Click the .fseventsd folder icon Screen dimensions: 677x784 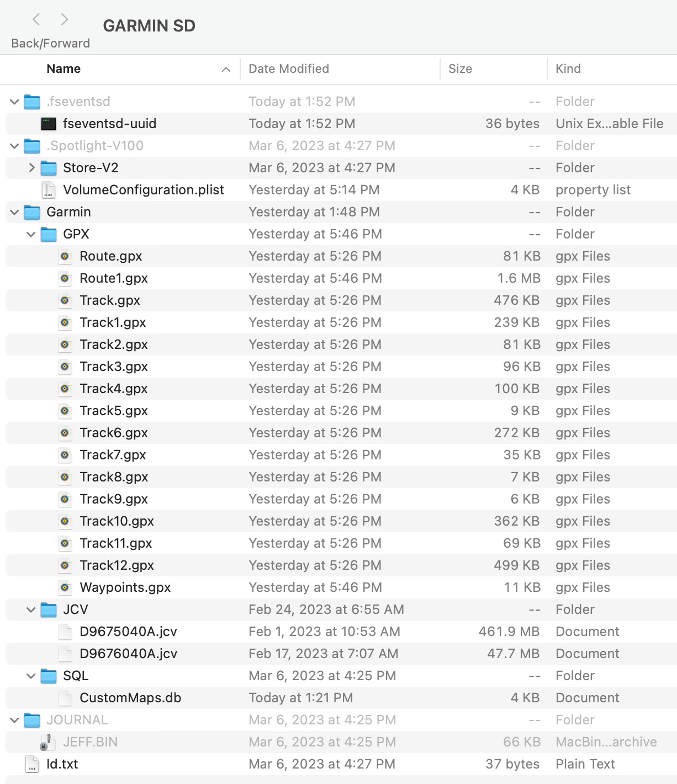coord(32,102)
